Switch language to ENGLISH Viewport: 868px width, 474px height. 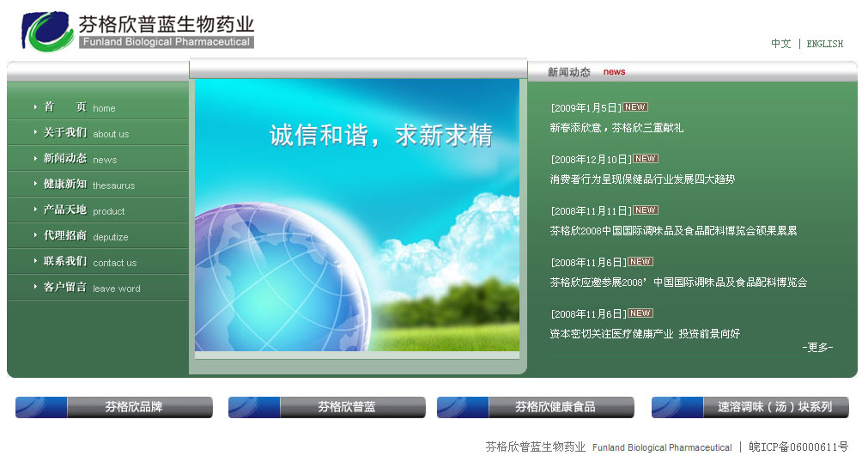[825, 44]
